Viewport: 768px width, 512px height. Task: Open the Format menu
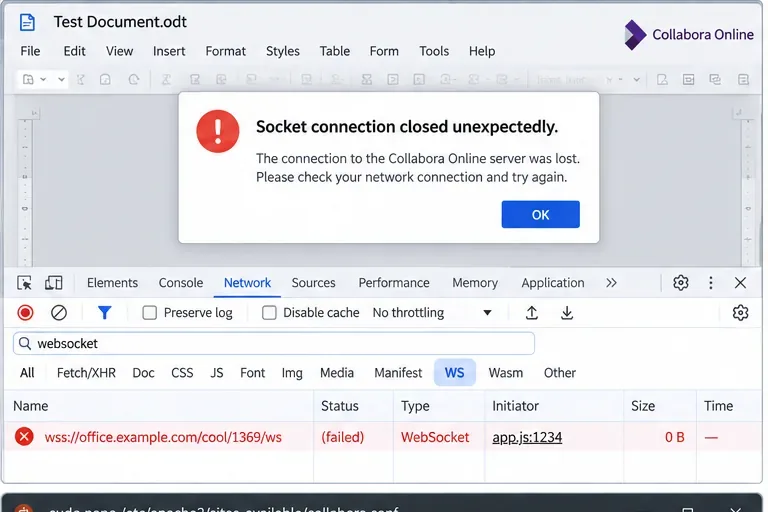point(226,51)
